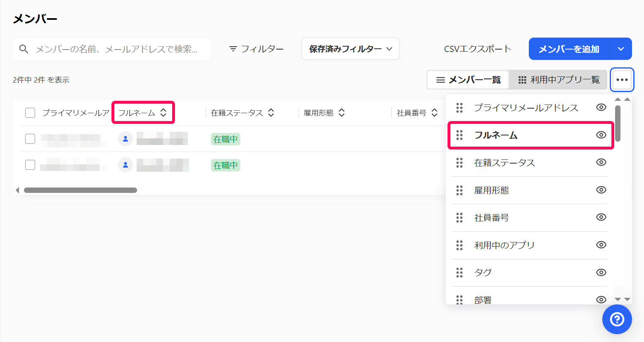
Task: Click drag handle for 部署
Action: pos(459,300)
